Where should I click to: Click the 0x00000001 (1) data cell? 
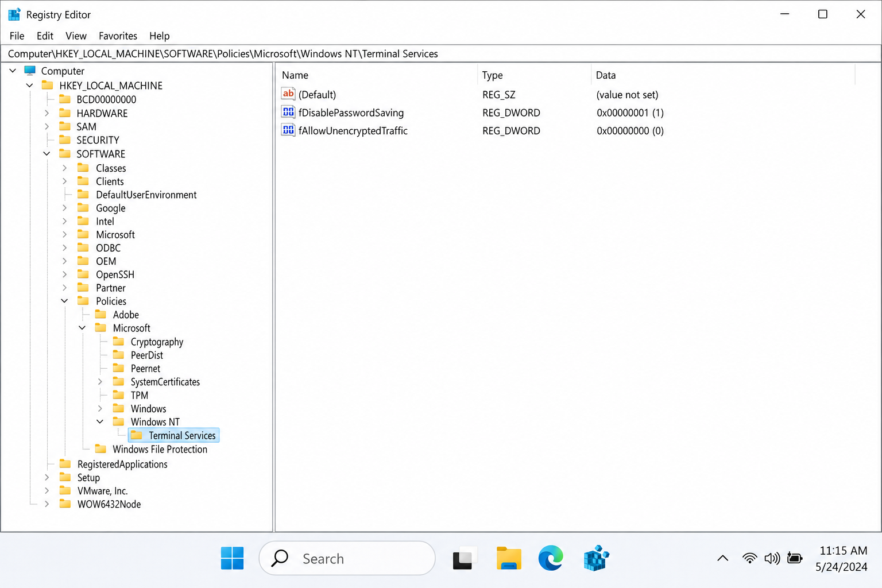pyautogui.click(x=630, y=113)
